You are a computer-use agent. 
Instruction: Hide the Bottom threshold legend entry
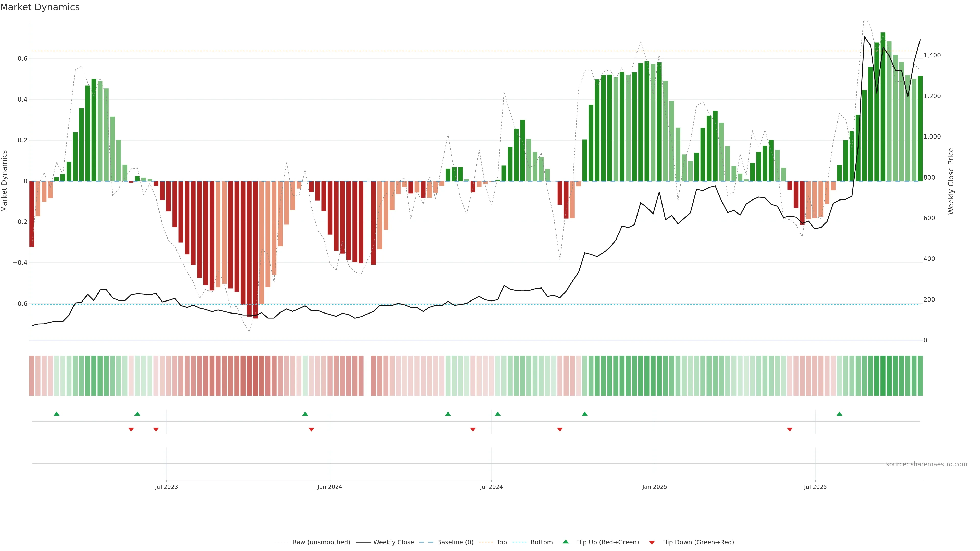pyautogui.click(x=541, y=542)
